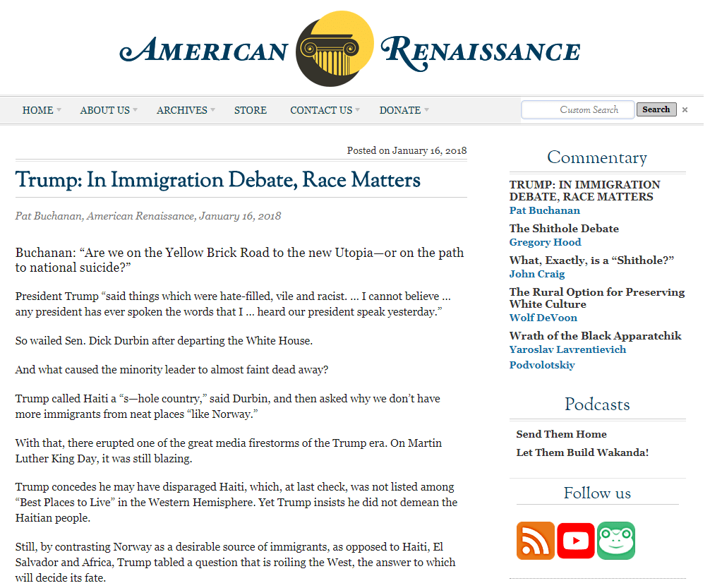Open "Let Them Build Wakanda!" podcast
Screen dimensions: 710x588
(x=582, y=452)
